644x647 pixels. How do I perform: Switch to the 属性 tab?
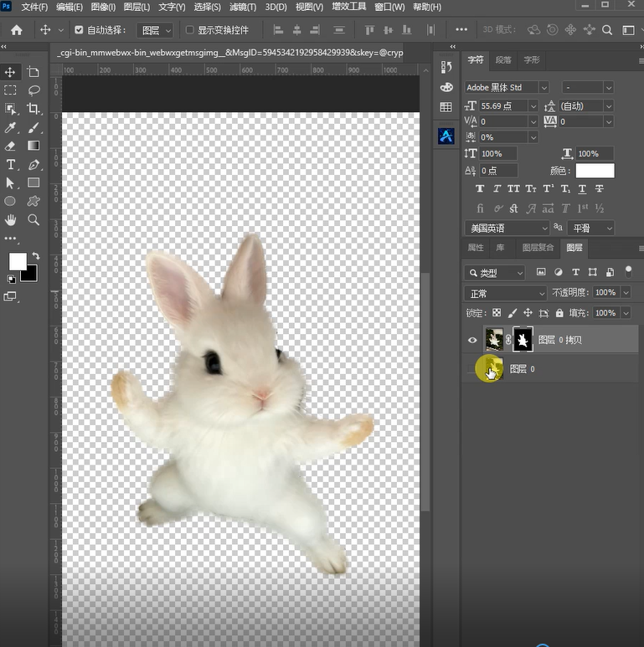pyautogui.click(x=475, y=248)
